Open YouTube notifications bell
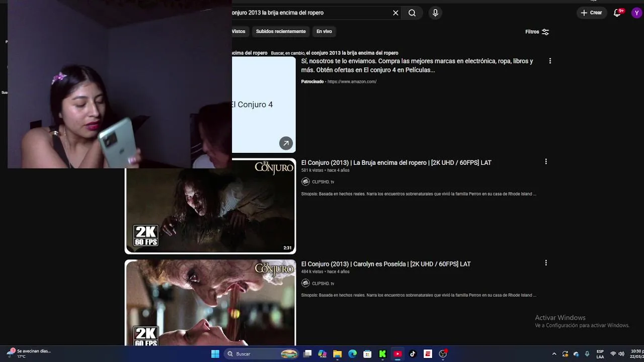This screenshot has height=362, width=644. click(617, 13)
